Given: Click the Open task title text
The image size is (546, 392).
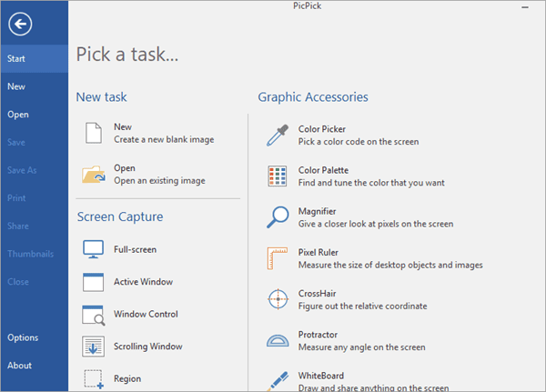Looking at the screenshot, I should 125,168.
